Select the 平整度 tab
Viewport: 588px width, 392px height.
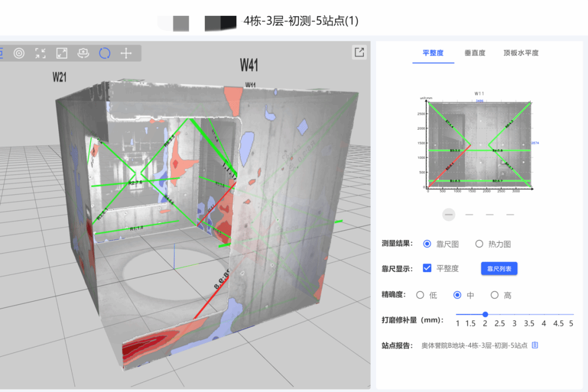[433, 53]
